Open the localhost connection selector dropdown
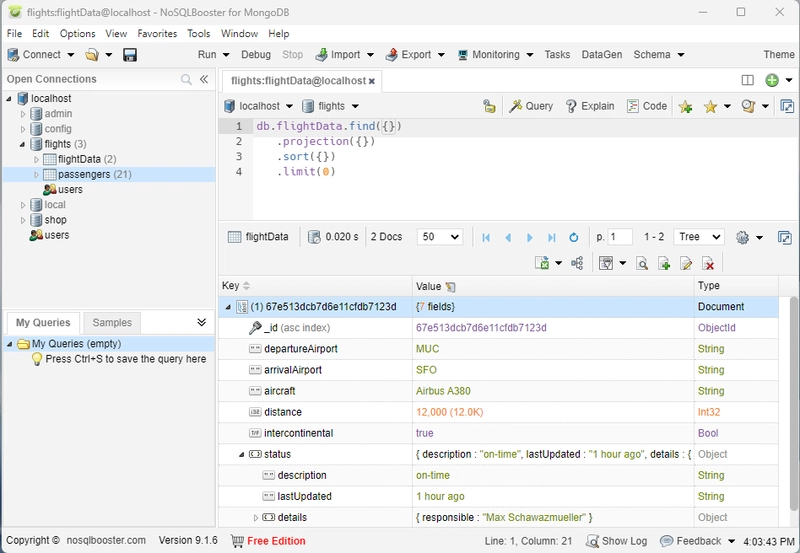The image size is (800, 553). pyautogui.click(x=289, y=106)
